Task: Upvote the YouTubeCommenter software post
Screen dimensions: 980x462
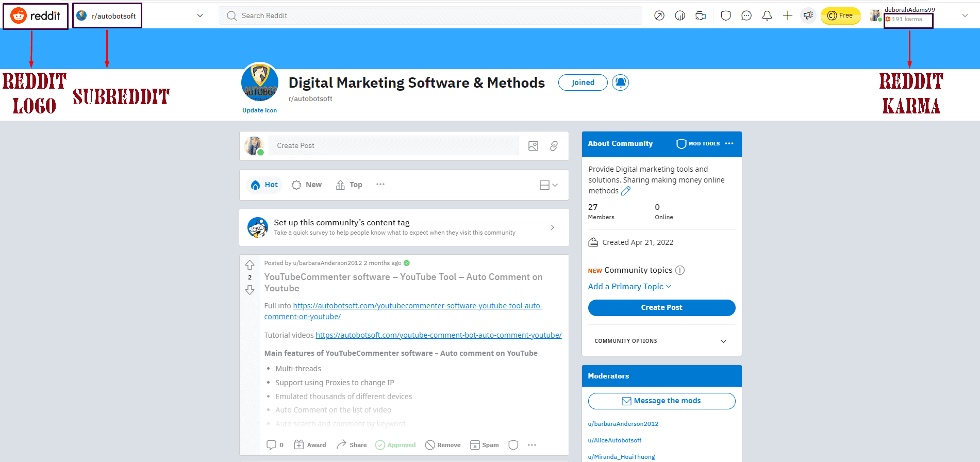Action: click(x=250, y=265)
